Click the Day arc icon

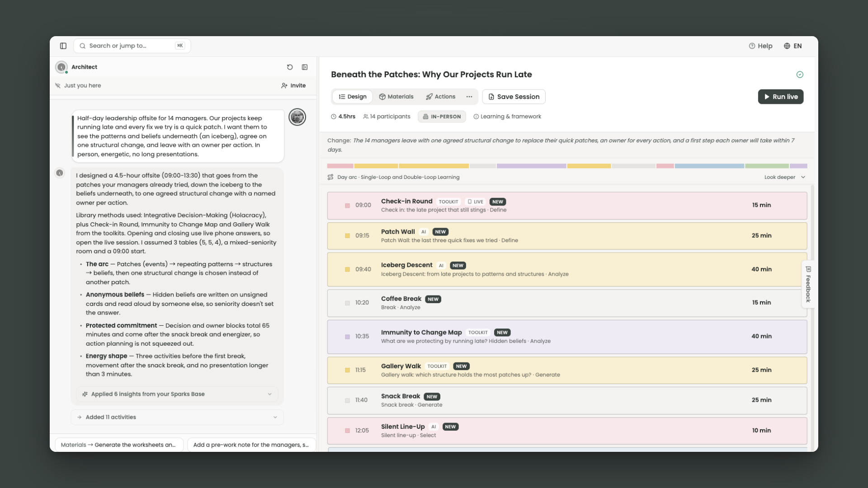tap(330, 177)
